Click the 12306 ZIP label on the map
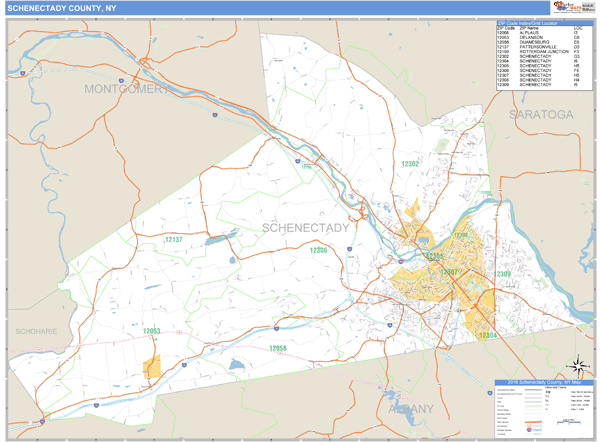Viewport: 600px width, 442px height. [318, 250]
